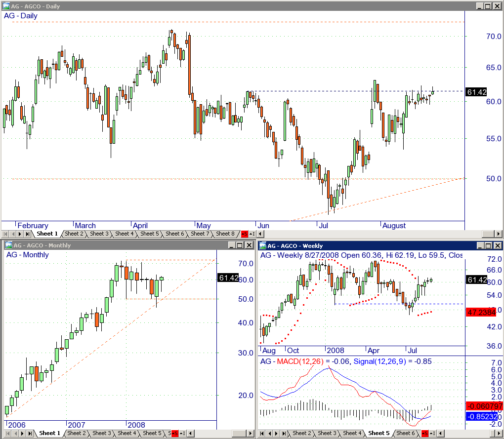Select Sheet 1 tab in Monthly chart
The image size is (504, 439).
(x=49, y=433)
